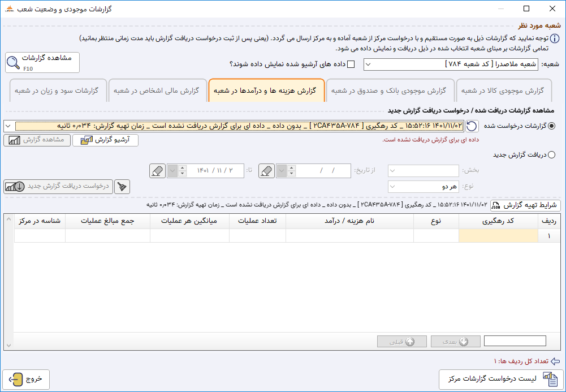This screenshot has width=566, height=392.
Task: Switch to 'گزارش مالی اشخاص در شعبه' tab
Action: (157, 91)
